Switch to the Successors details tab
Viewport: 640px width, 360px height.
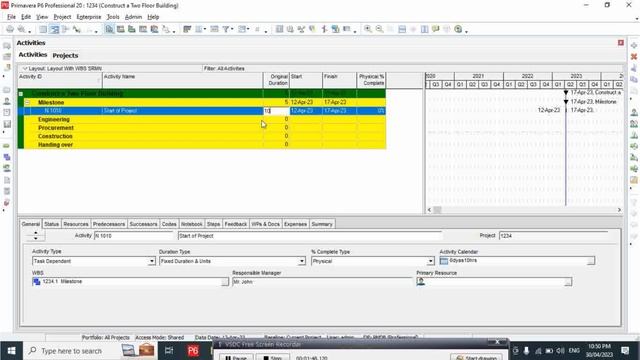click(x=143, y=224)
